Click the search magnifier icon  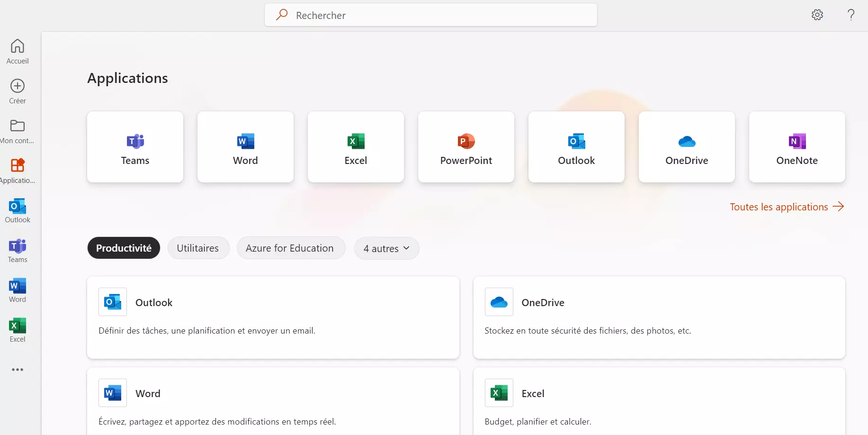click(282, 15)
